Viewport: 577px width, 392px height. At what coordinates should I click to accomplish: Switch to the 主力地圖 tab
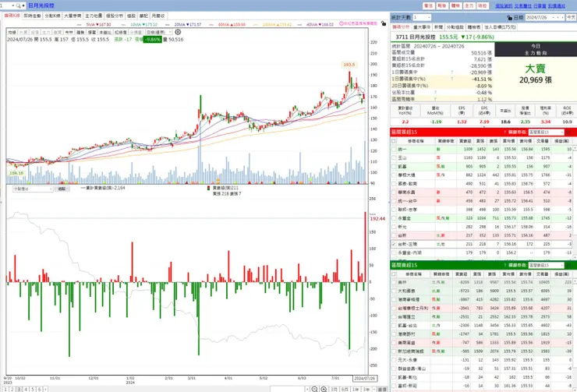point(94,16)
